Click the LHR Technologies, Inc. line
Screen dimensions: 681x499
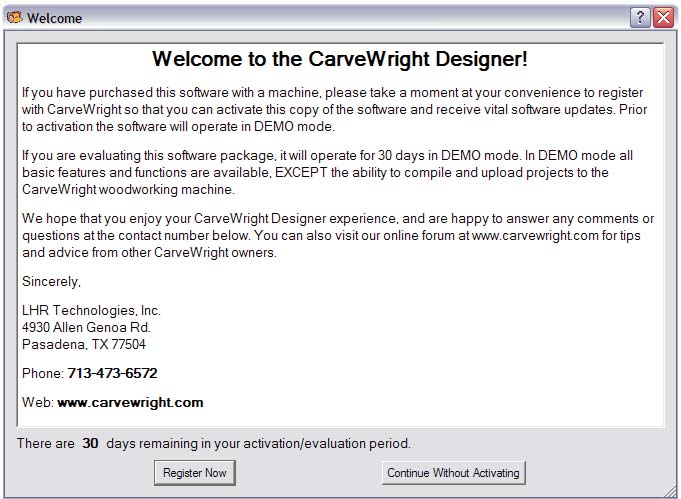click(x=91, y=310)
